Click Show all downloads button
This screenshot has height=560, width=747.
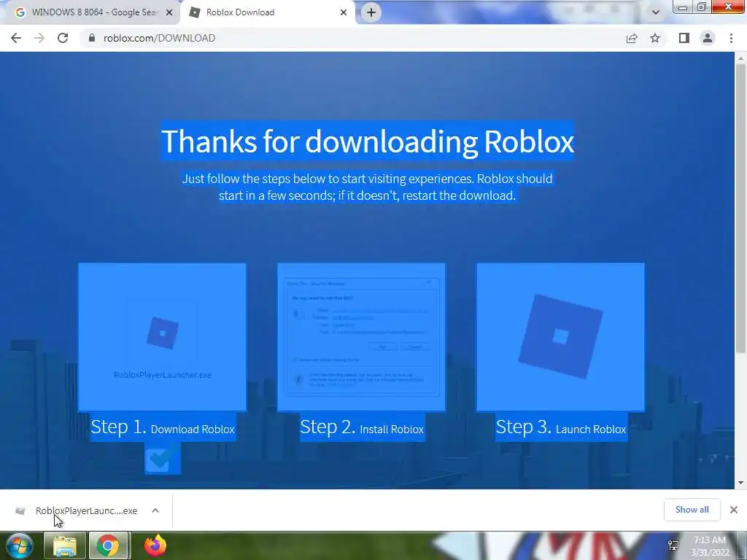(x=692, y=510)
